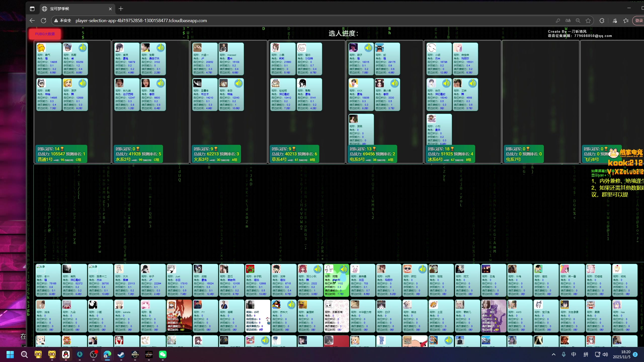Click the speaker icon on 枫哥's card

[x=83, y=48]
